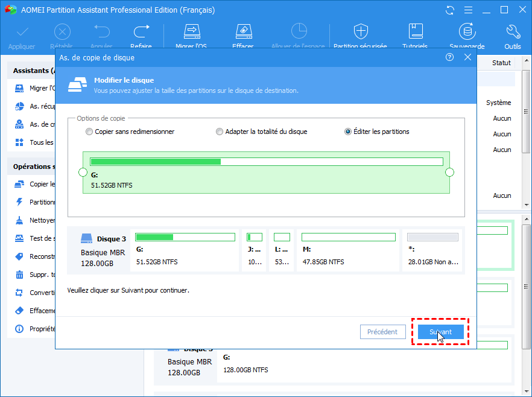This screenshot has height=397, width=532.
Task: Open the Tutoriels book icon
Action: (415, 31)
